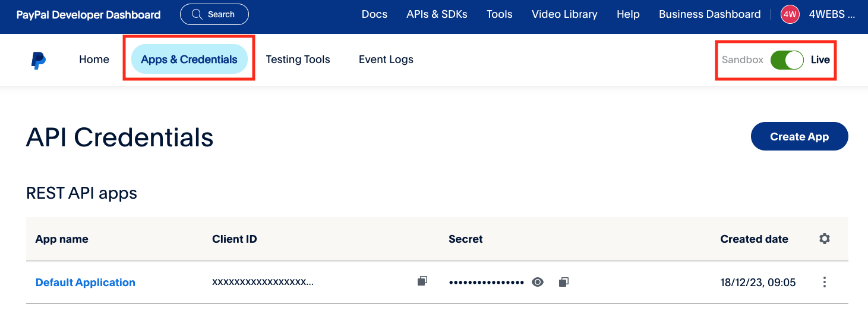Click the hidden Secret dots value
Image resolution: width=868 pixels, height=329 pixels.
click(487, 282)
